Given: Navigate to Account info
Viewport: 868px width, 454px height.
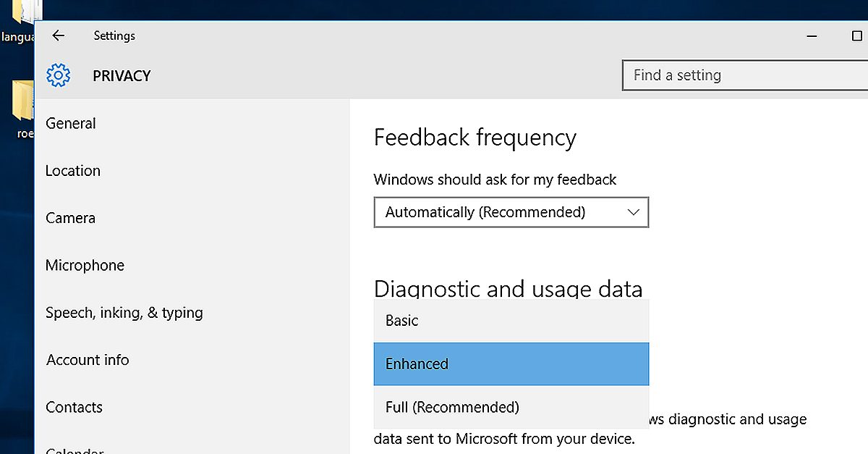Looking at the screenshot, I should pos(88,360).
